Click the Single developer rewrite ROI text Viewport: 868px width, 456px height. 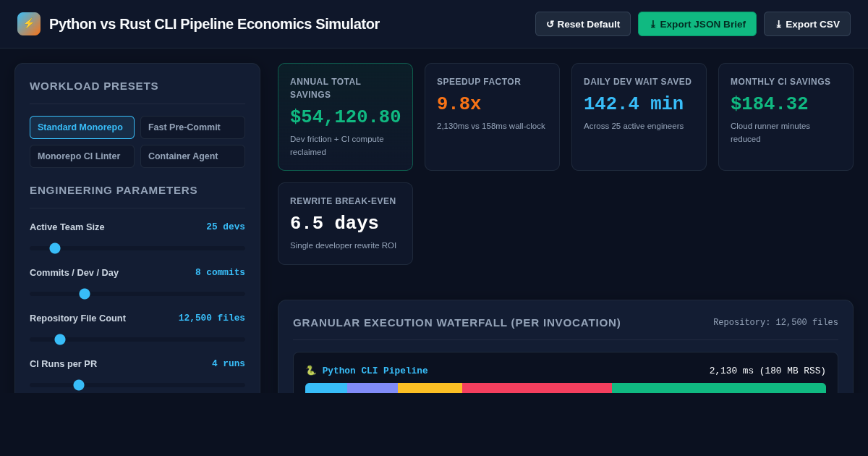pyautogui.click(x=343, y=245)
